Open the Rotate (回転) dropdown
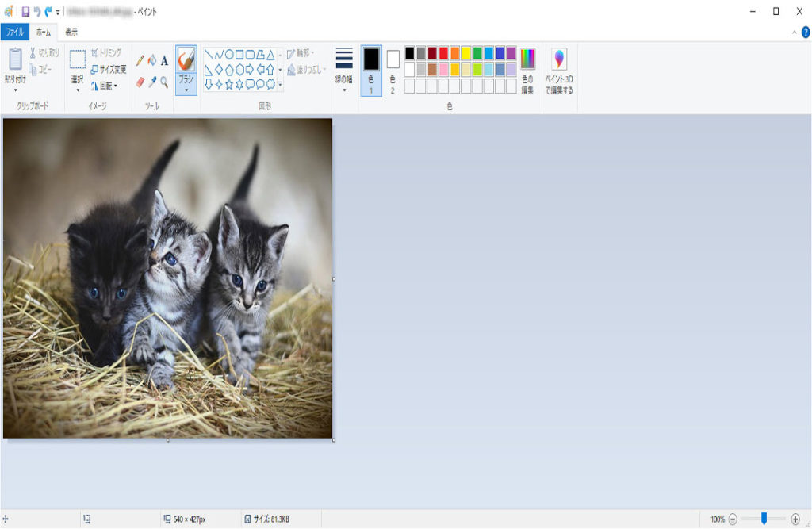The image size is (812, 529). 105,86
